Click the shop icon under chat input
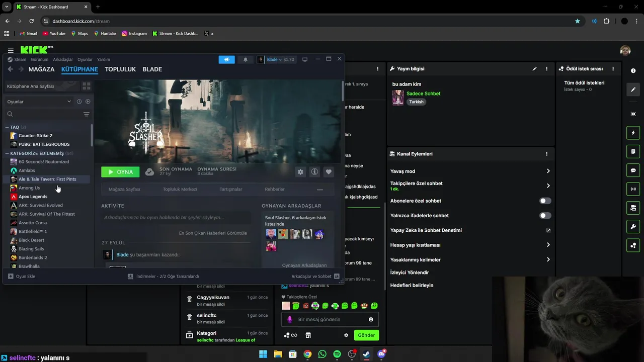The image size is (644, 362). tap(308, 335)
